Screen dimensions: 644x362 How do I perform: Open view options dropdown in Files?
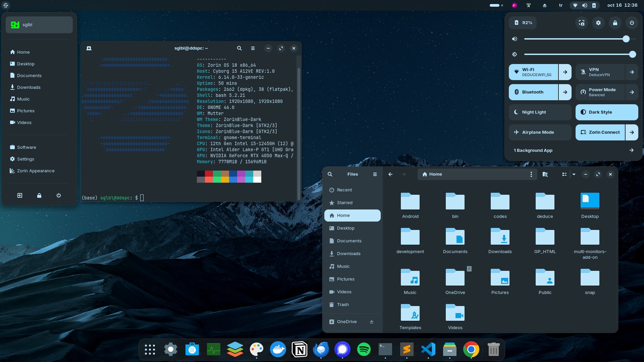coord(574,174)
